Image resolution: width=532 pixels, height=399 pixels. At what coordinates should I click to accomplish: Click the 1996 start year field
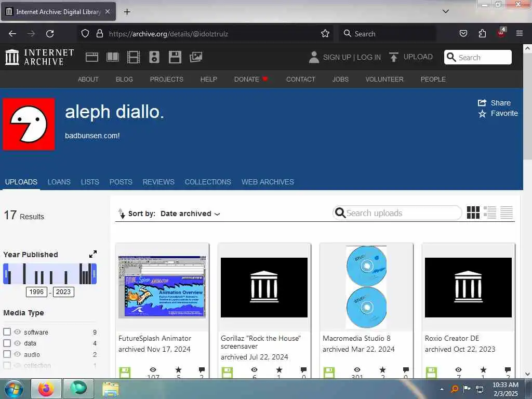click(36, 292)
